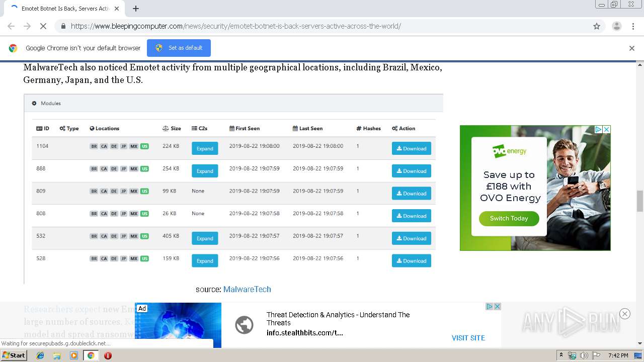The image size is (644, 362).
Task: Open network tray icon
Action: [572, 355]
